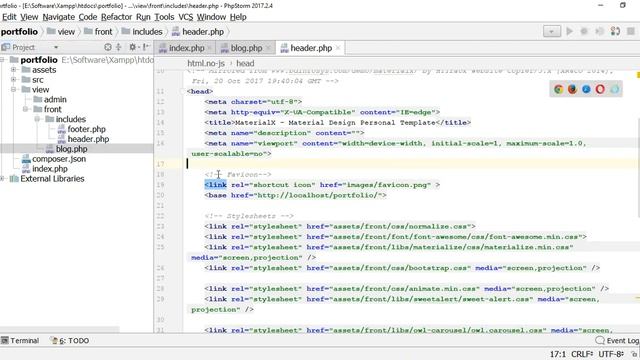
Task: Expand the src folder
Action: [x=14, y=80]
